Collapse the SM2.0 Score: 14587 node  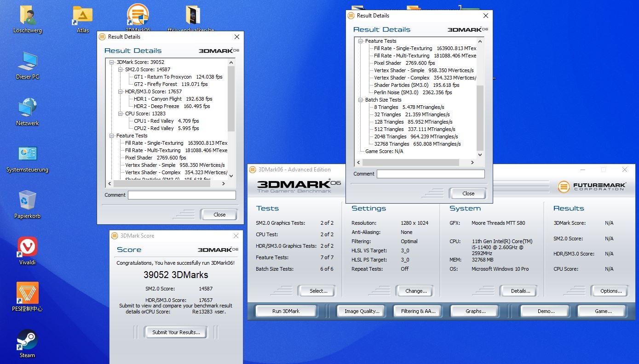[x=121, y=69]
